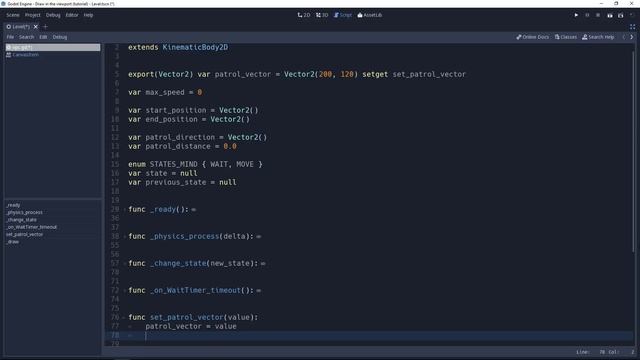Open the Scene menu

pos(13,15)
